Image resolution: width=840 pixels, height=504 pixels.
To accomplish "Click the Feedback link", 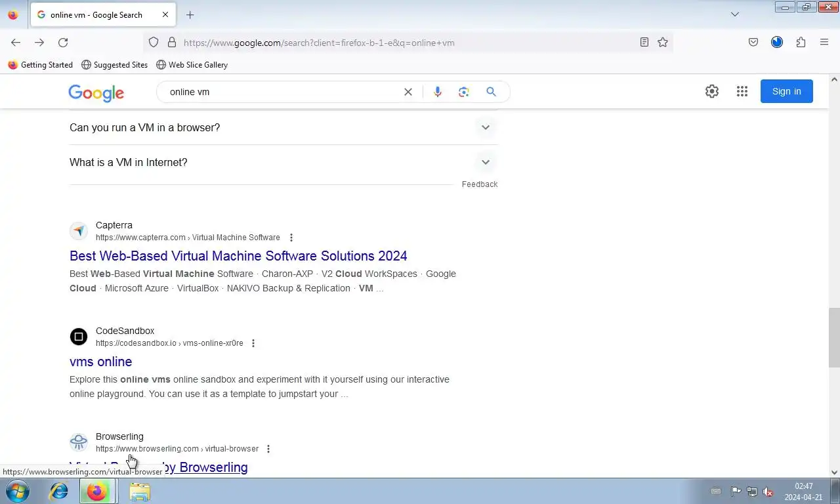I will [x=480, y=184].
